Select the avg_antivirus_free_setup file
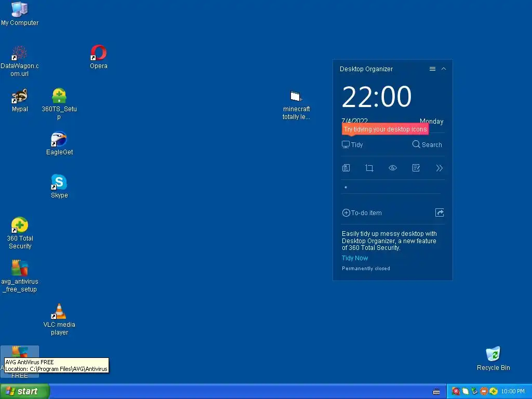 pos(20,276)
